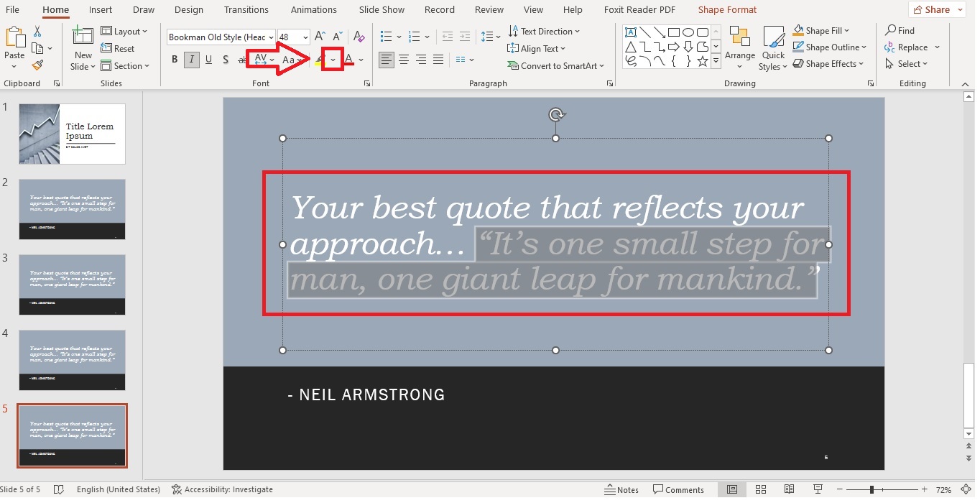
Task: Apply underline to selected text
Action: point(208,60)
